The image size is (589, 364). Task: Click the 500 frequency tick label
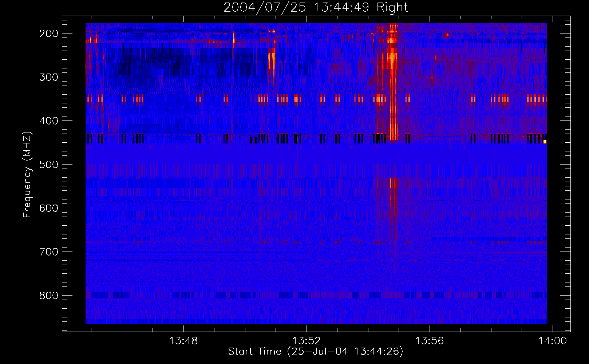click(x=49, y=165)
